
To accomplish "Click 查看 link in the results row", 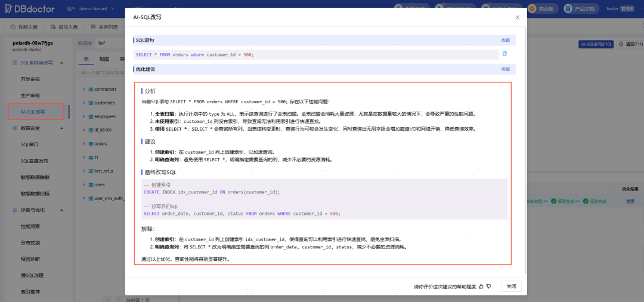I will point(630,201).
